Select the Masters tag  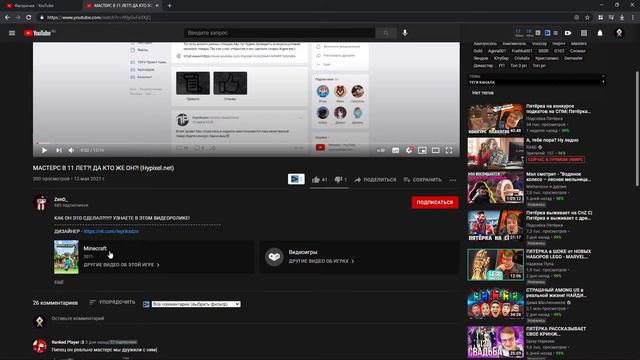(578, 43)
